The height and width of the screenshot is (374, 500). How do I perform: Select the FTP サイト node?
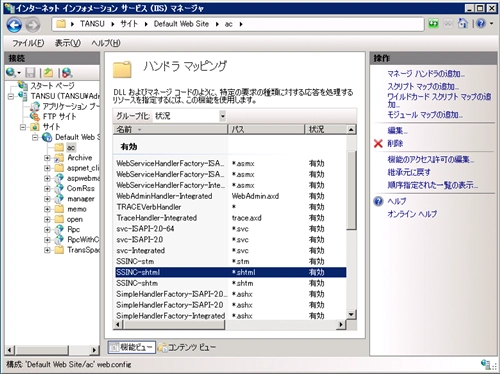[x=59, y=116]
